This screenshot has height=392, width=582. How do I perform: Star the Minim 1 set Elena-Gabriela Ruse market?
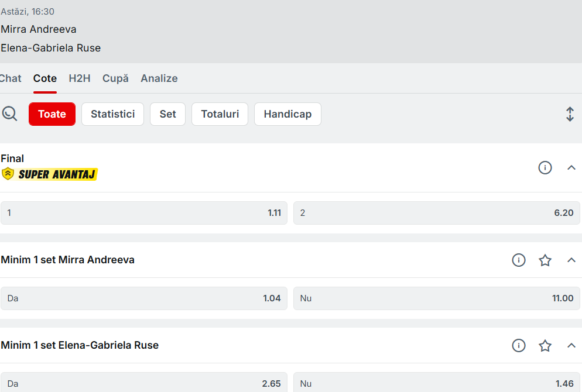click(545, 346)
